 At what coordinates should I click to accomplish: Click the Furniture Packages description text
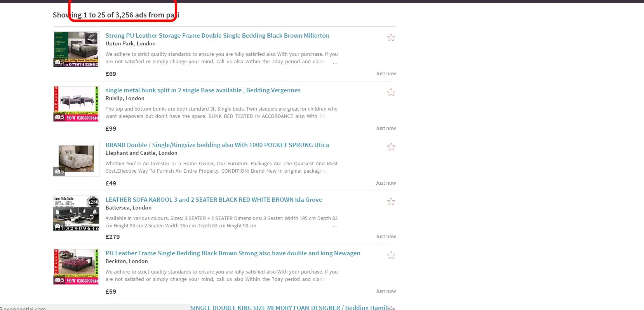[222, 167]
